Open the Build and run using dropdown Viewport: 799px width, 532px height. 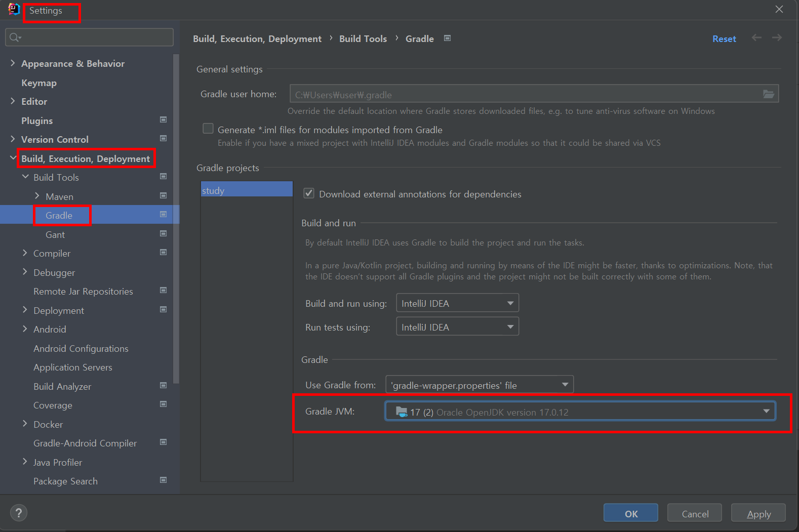click(457, 303)
